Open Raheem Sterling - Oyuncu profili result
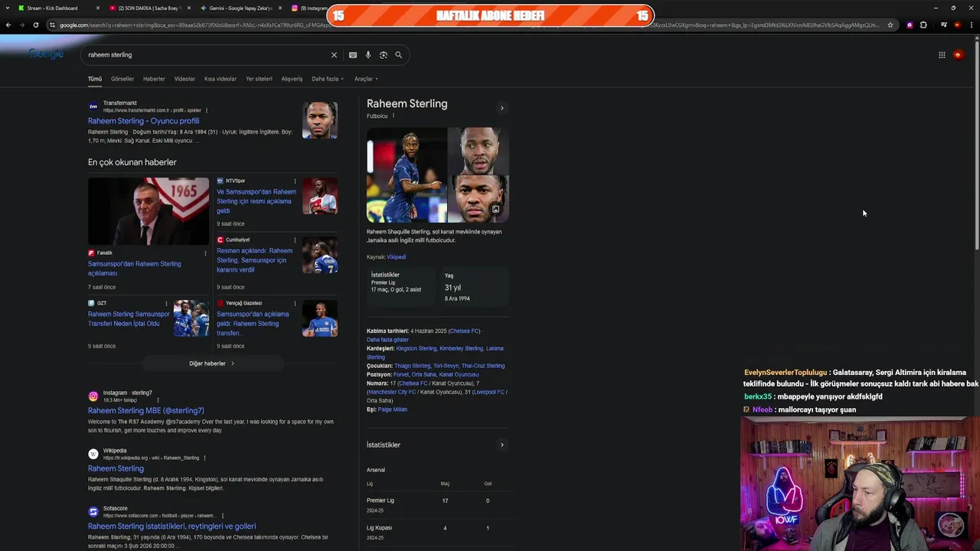 [x=143, y=121]
